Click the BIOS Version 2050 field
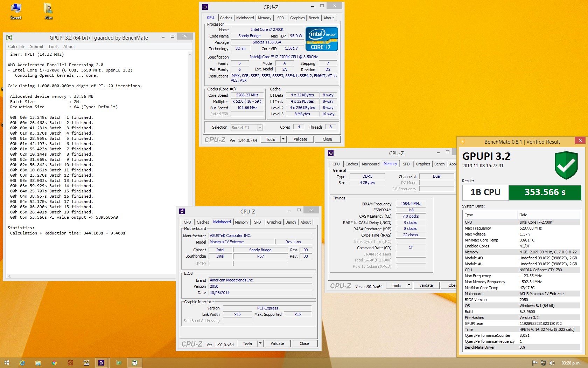588x368 pixels. [260, 286]
